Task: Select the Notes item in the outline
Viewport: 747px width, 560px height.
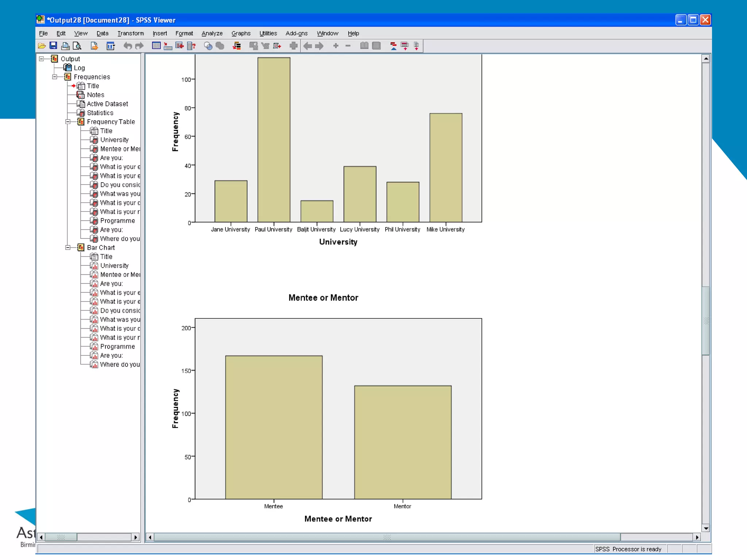Action: click(96, 95)
